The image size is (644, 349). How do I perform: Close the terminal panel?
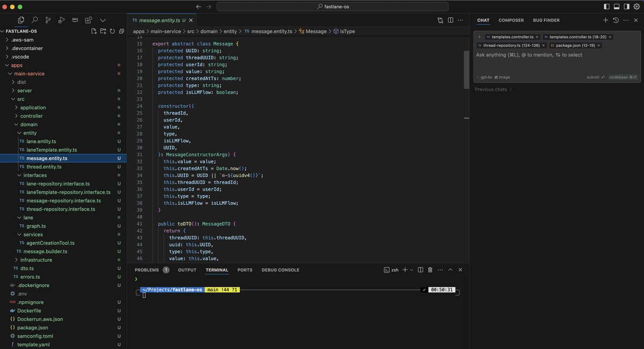coord(460,270)
